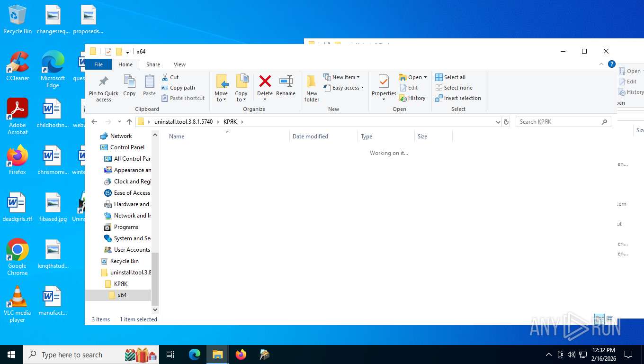The width and height of the screenshot is (644, 364).
Task: Open the Copy to dropdown
Action: click(241, 88)
